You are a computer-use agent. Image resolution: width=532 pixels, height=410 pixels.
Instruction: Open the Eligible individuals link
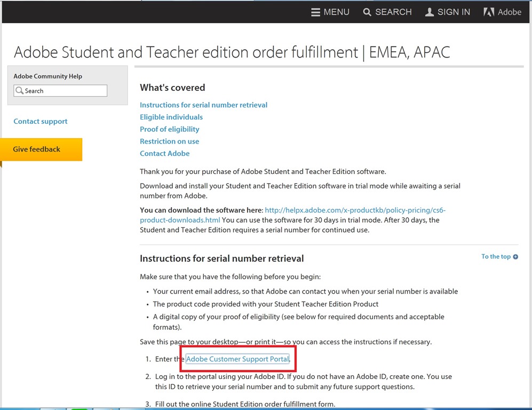point(171,117)
